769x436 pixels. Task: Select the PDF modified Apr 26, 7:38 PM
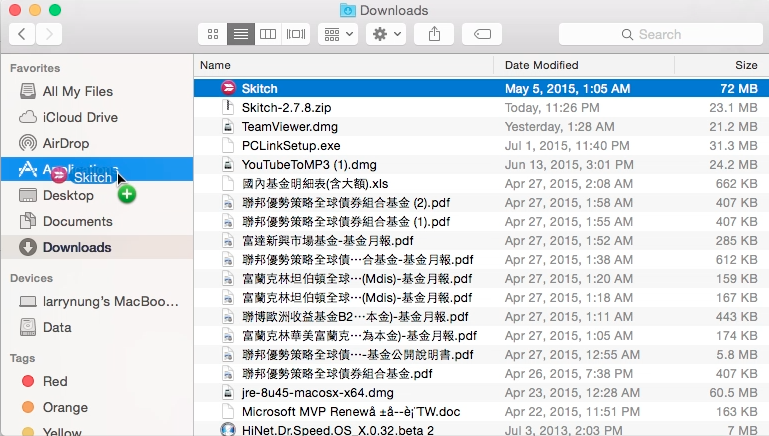[482, 374]
